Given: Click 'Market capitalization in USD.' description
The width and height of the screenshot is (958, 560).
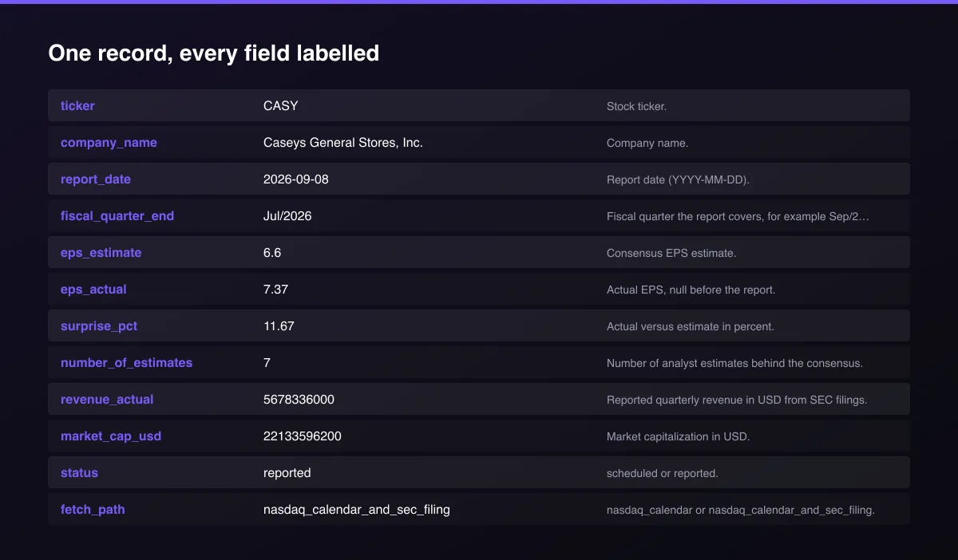Looking at the screenshot, I should pos(678,436).
